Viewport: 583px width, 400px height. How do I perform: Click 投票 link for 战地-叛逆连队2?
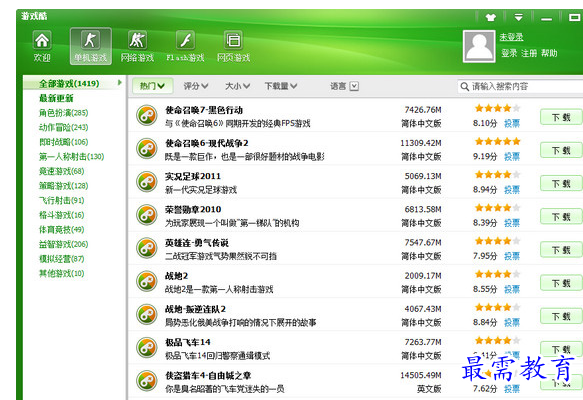pos(512,322)
